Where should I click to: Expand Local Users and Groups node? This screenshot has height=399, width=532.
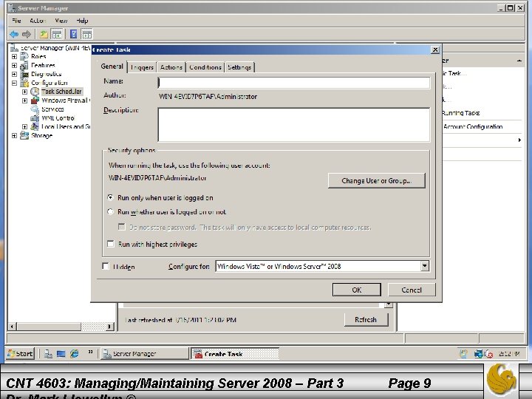point(25,126)
